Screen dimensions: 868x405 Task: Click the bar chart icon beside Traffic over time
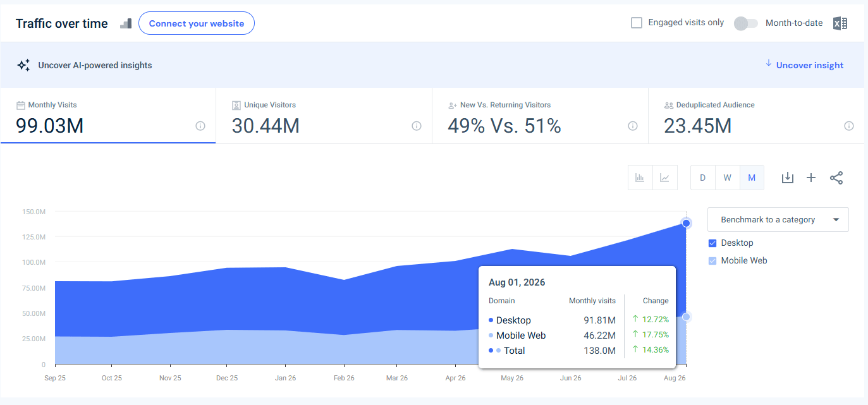coord(126,23)
